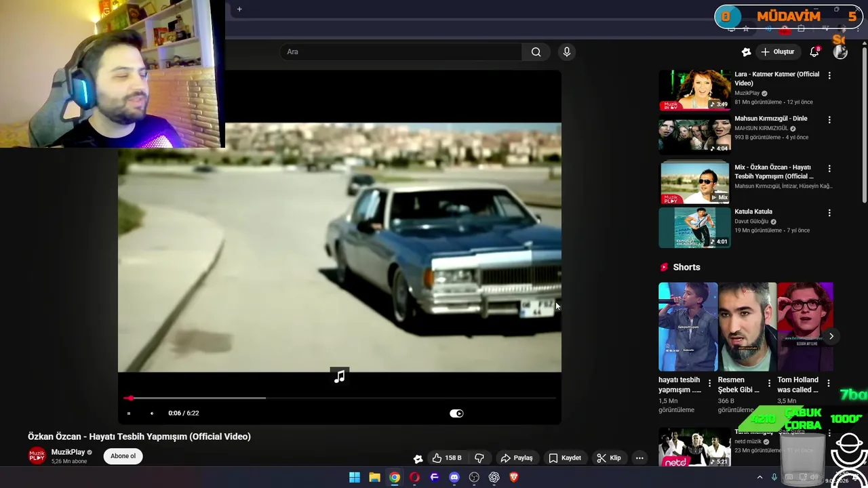Subscribe via Abone ol button
The width and height of the screenshot is (868, 488).
point(123,456)
